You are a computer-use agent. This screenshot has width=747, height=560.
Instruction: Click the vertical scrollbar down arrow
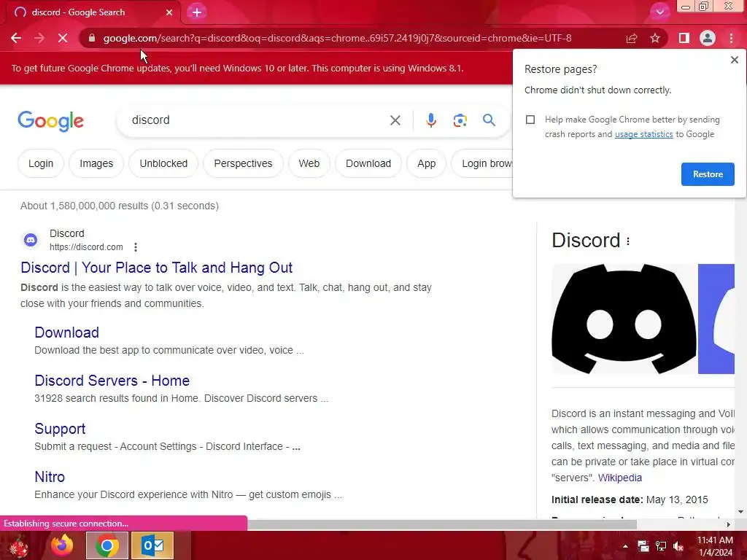pyautogui.click(x=740, y=512)
